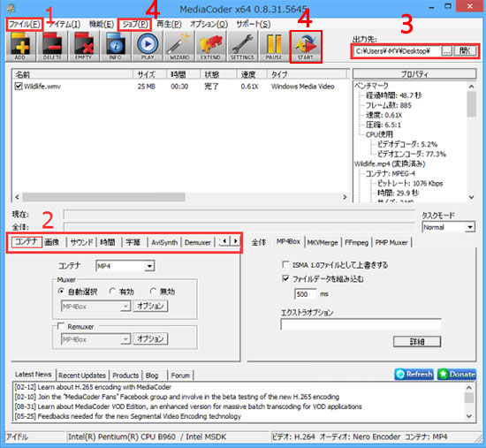Select the 無効 Muxer radio button

click(153, 291)
